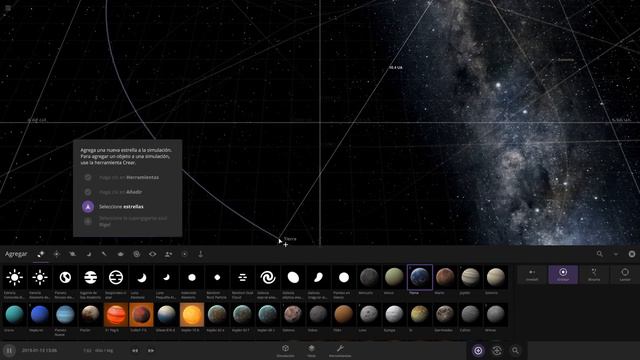640x360 pixels.
Task: Click the rotate/orbit tool icon in bottom bar
Action: click(497, 350)
